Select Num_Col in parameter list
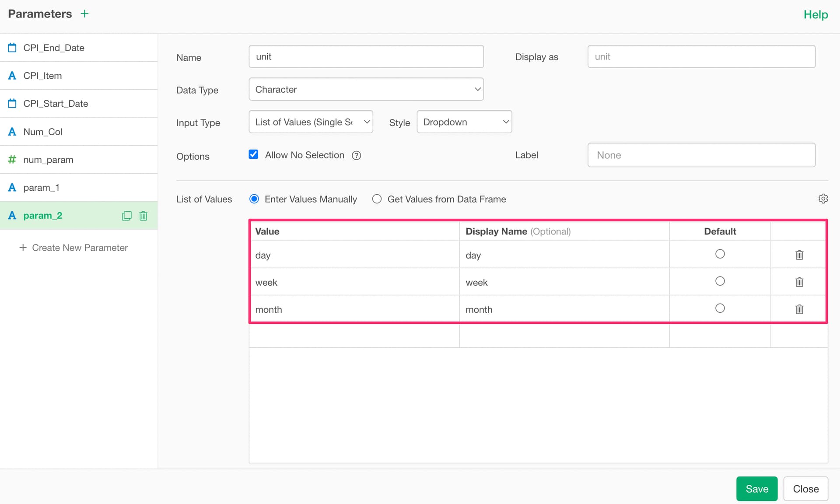The height and width of the screenshot is (504, 840). coord(79,132)
